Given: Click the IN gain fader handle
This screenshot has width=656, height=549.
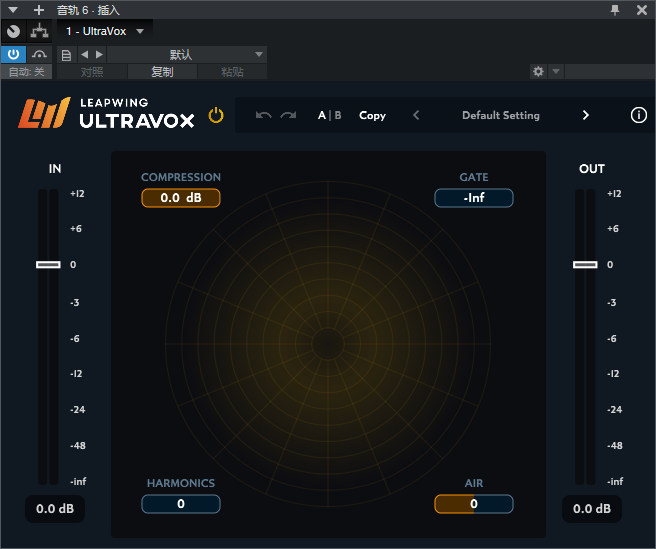Looking at the screenshot, I should [x=48, y=264].
